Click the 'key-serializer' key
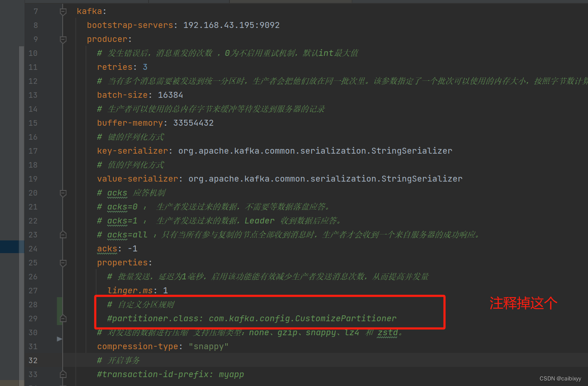Screen dimensions: 588x386 coord(133,151)
